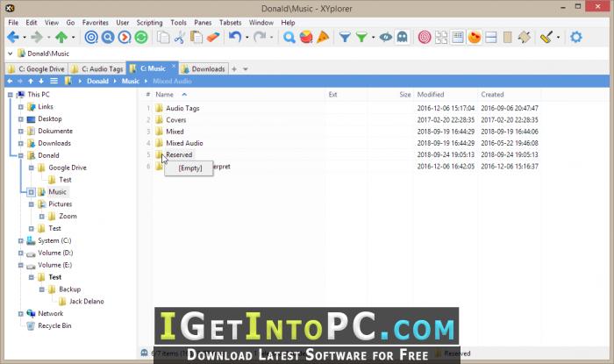Image resolution: width=614 pixels, height=364 pixels.
Task: Switch to C: Google Drive tab
Action: (37, 69)
